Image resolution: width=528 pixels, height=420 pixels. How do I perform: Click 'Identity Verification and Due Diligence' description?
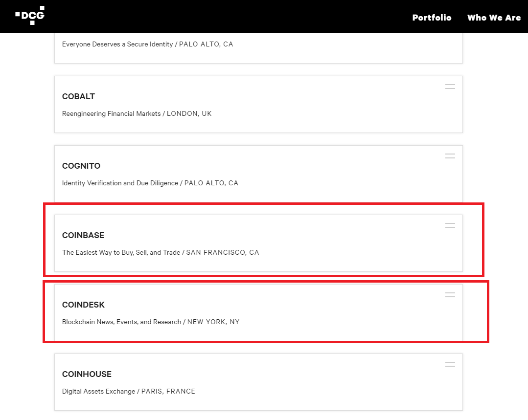pos(120,183)
